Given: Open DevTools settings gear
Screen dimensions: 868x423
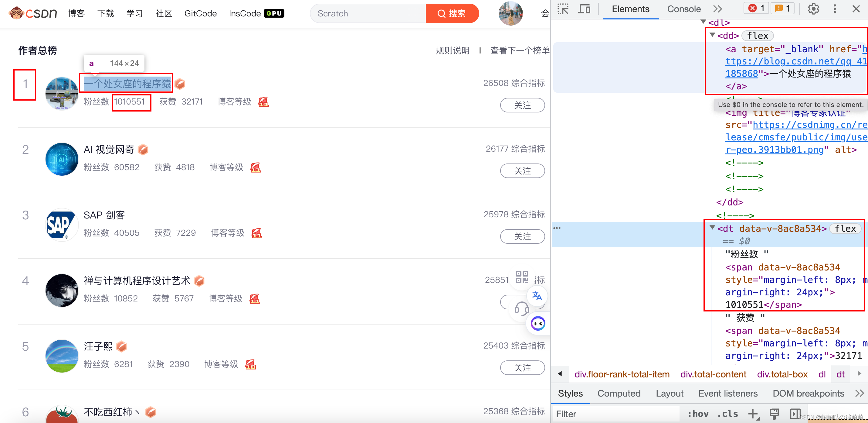Looking at the screenshot, I should tap(813, 9).
